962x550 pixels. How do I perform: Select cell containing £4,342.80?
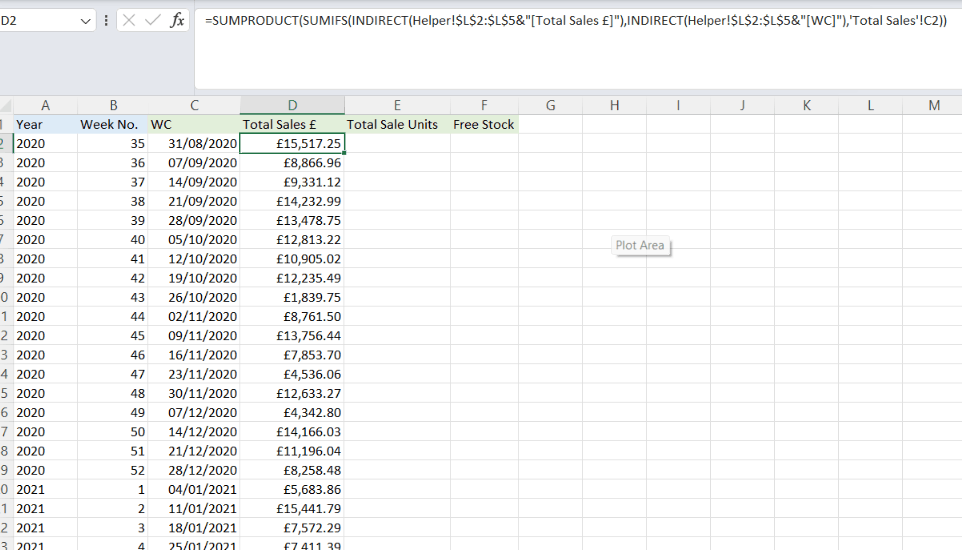[292, 412]
